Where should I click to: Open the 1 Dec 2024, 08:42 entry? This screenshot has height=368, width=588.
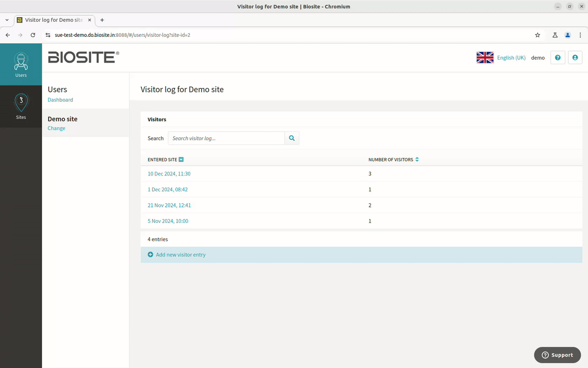(168, 190)
